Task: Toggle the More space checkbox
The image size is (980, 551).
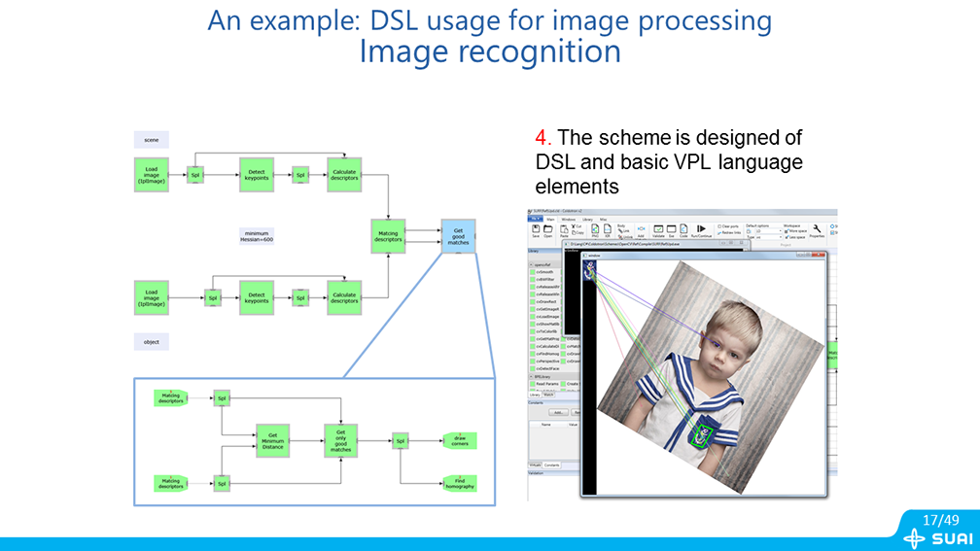Action: coord(786,230)
